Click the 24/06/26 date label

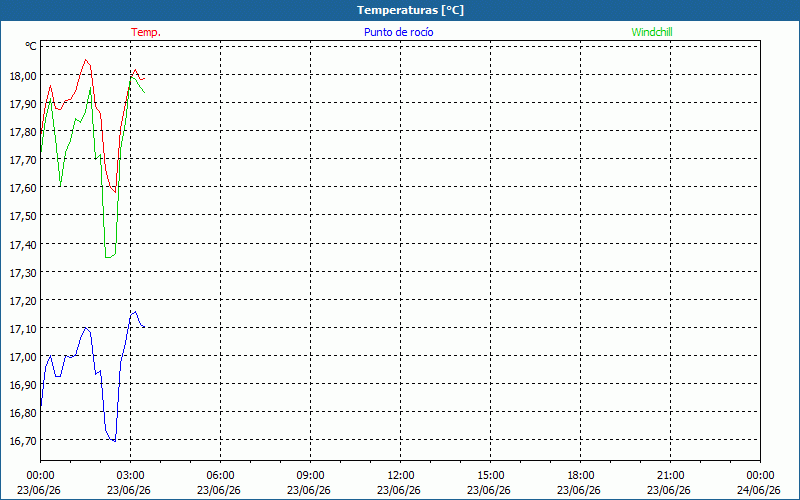[760, 490]
